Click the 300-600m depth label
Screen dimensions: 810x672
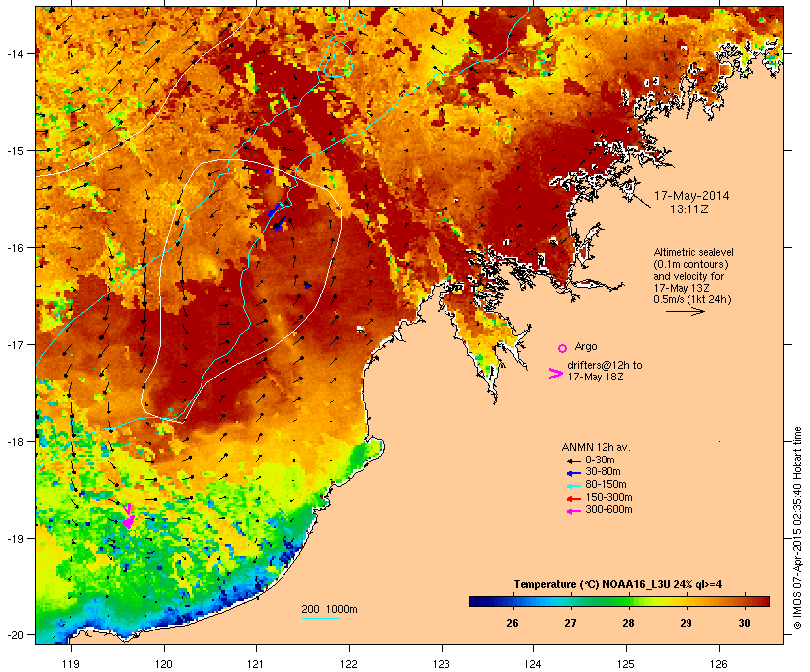[608, 510]
